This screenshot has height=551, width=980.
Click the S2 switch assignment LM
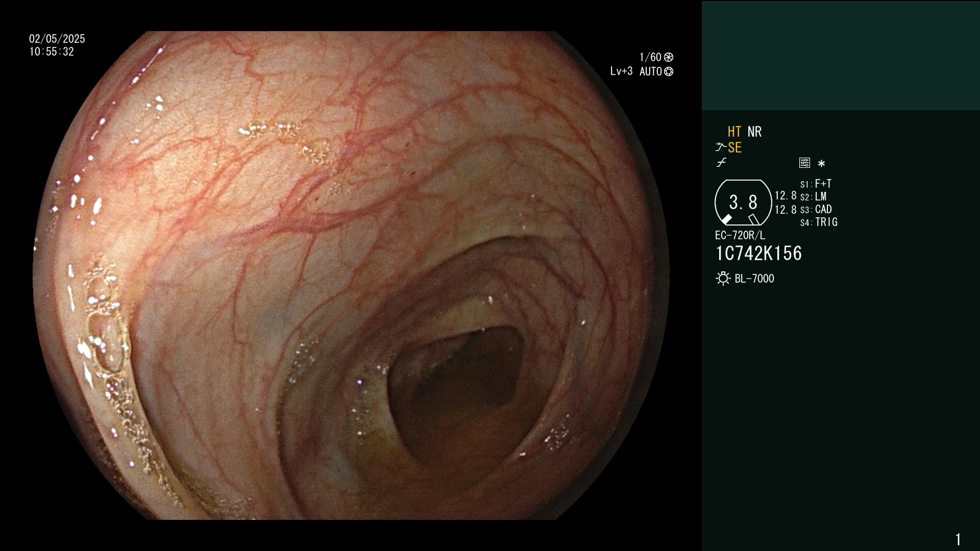(x=813, y=196)
